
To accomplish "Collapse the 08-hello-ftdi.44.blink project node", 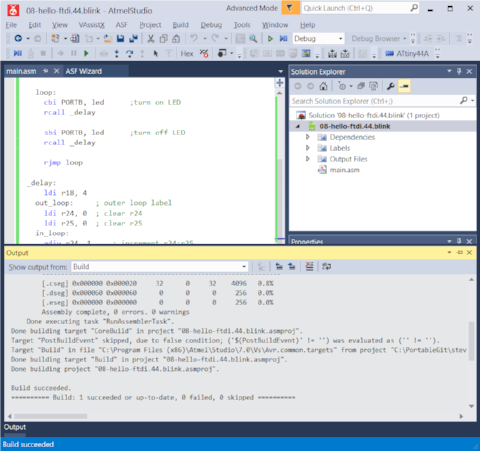I will (x=298, y=126).
